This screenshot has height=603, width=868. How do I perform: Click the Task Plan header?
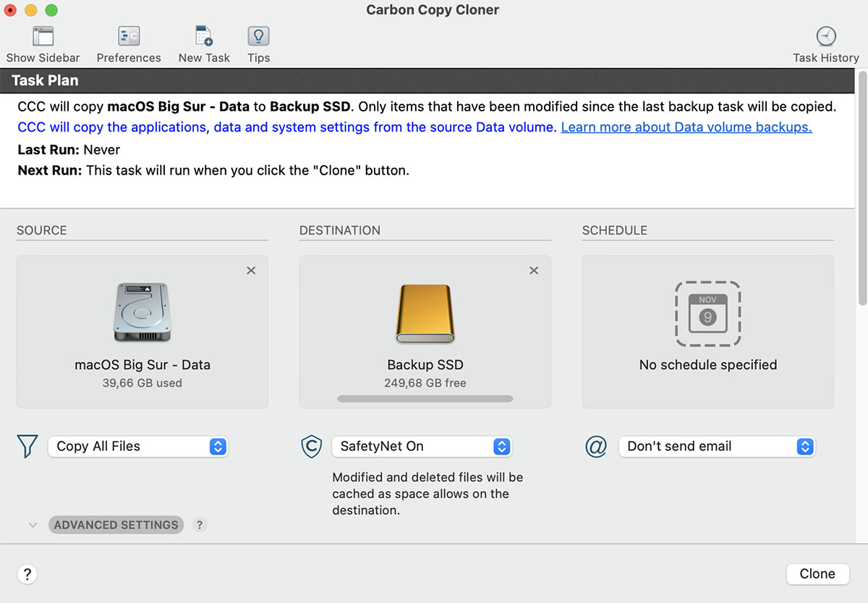pyautogui.click(x=428, y=80)
